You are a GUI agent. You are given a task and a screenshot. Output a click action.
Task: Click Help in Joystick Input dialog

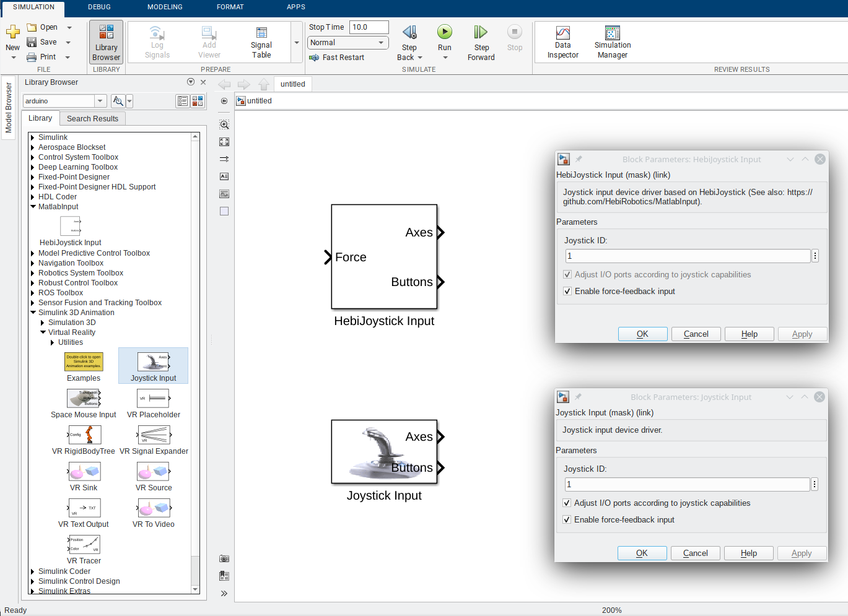(749, 553)
